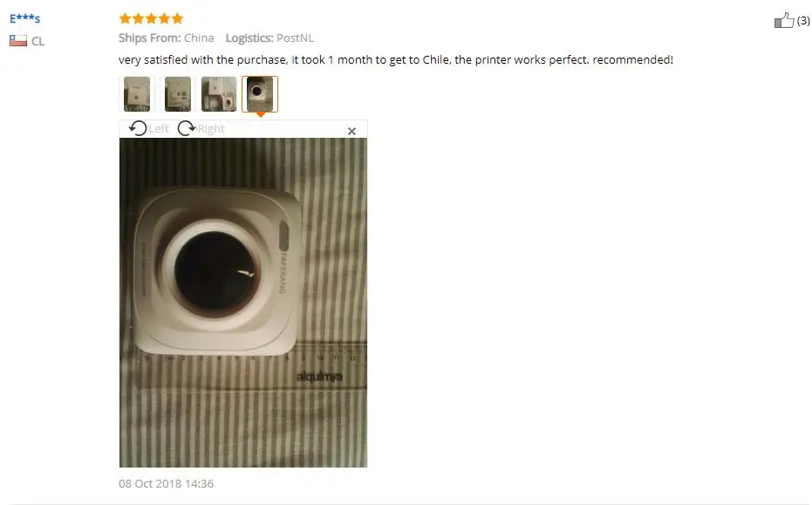Click the rotate left arrow icon
This screenshot has width=812, height=505.
[138, 128]
